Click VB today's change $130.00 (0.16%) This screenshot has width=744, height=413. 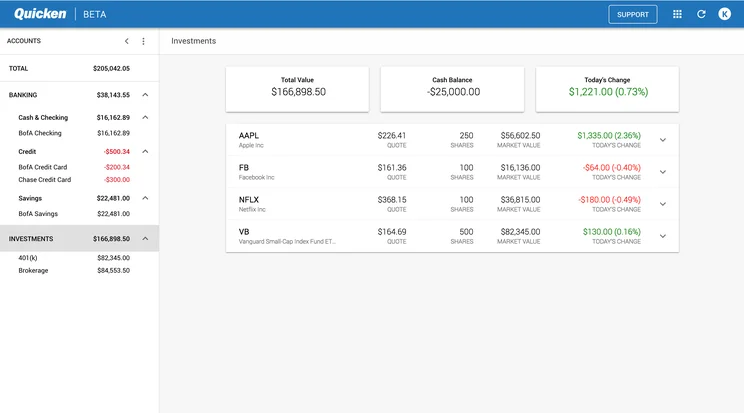612,232
